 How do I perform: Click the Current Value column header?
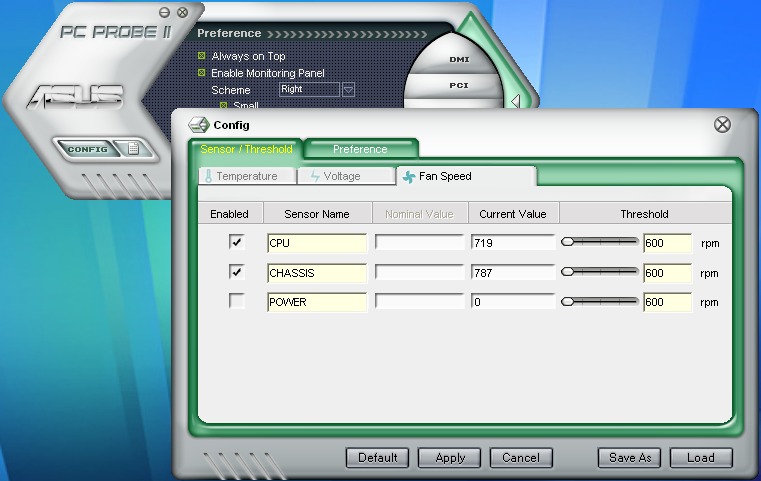[513, 214]
